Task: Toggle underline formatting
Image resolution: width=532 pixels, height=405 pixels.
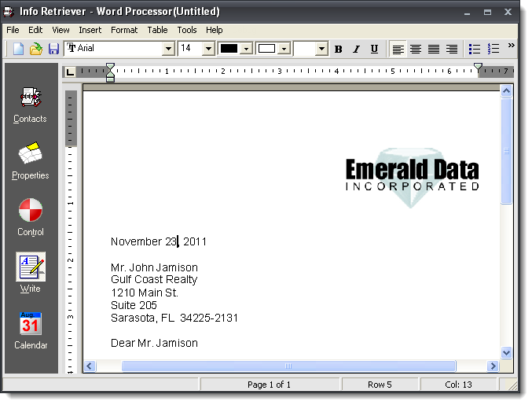Action: (374, 49)
